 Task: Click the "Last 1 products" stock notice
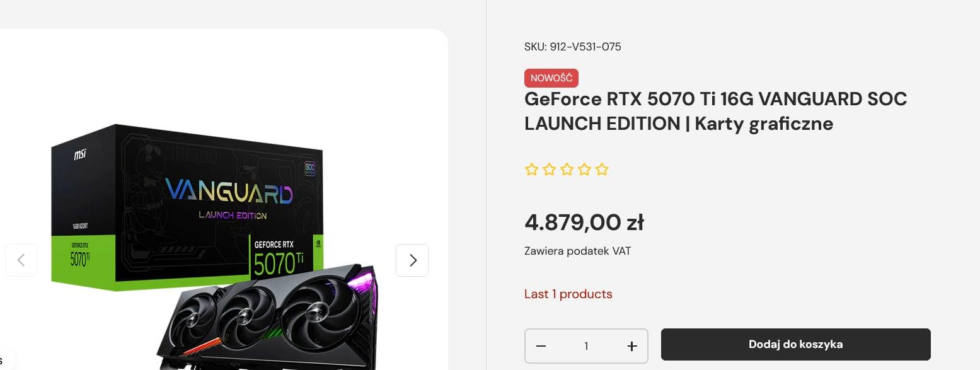(x=568, y=294)
